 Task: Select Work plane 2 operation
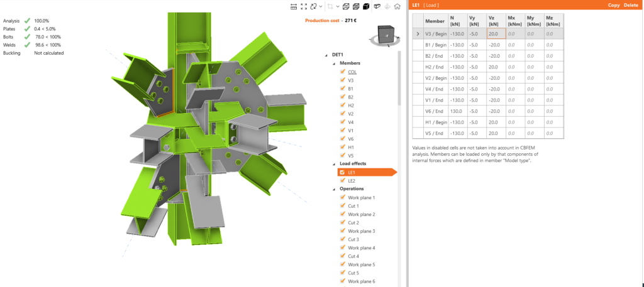coord(362,214)
